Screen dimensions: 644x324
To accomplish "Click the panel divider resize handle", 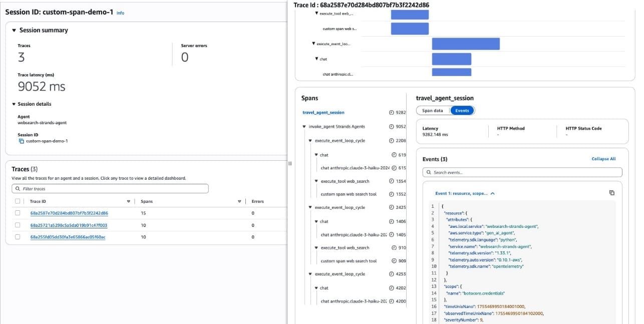I will 290,163.
